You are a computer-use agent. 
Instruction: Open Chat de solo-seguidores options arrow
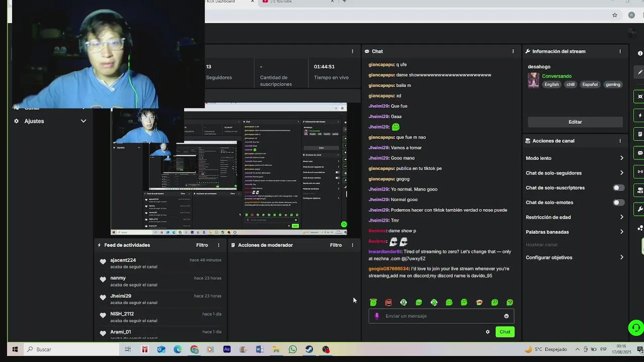coord(621,173)
